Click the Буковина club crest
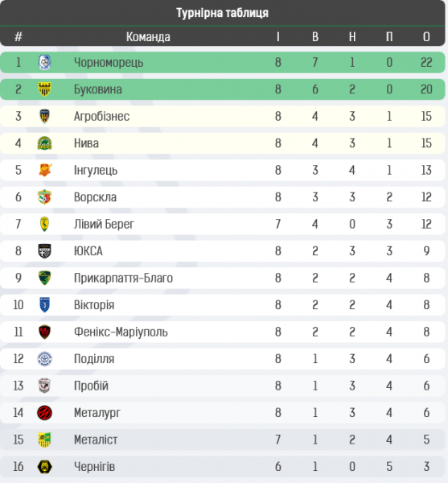The width and height of the screenshot is (448, 483). [x=44, y=89]
